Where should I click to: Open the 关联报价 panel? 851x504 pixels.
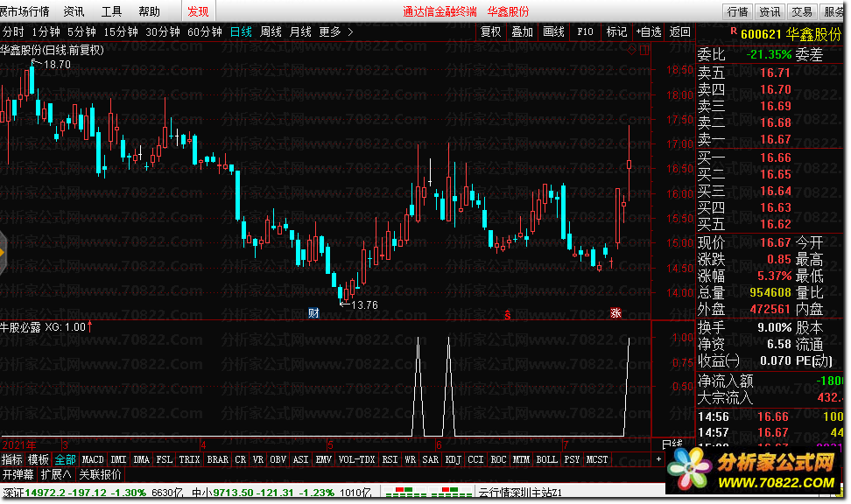(101, 475)
